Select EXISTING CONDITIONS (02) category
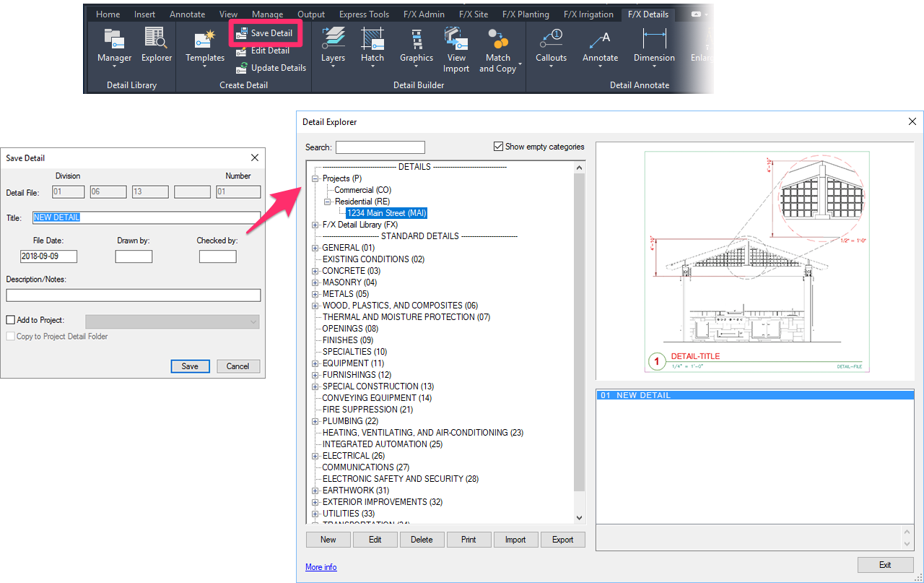This screenshot has height=583, width=924. coord(373,259)
